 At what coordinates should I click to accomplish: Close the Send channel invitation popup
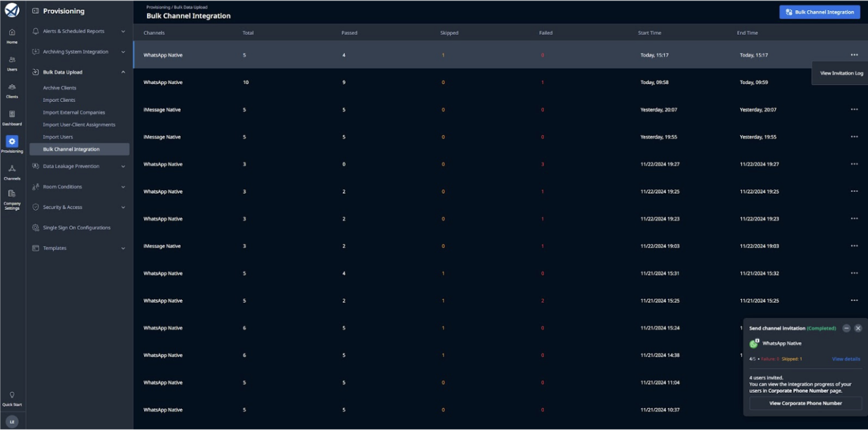(858, 328)
